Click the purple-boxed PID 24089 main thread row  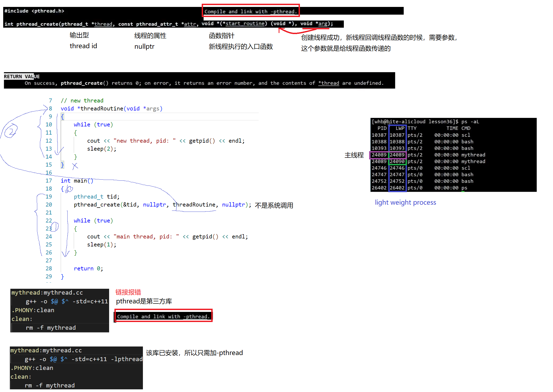(x=379, y=155)
